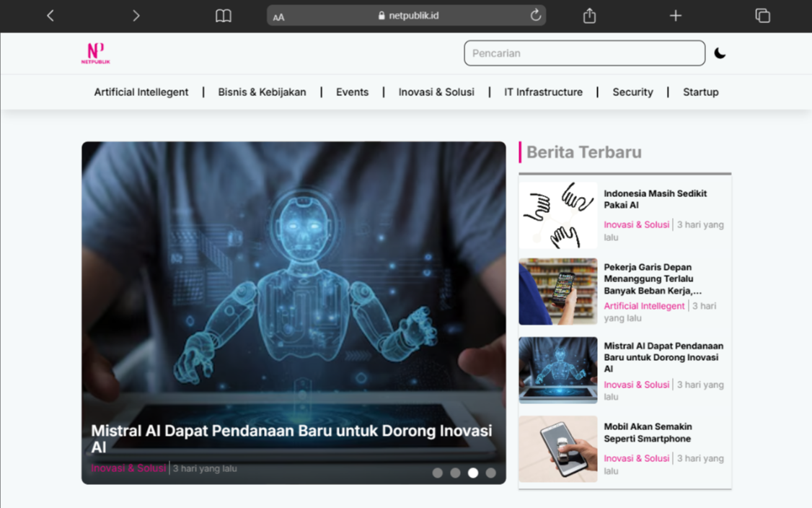The image size is (812, 508).
Task: Click the Pencarian search field
Action: pyautogui.click(x=584, y=53)
